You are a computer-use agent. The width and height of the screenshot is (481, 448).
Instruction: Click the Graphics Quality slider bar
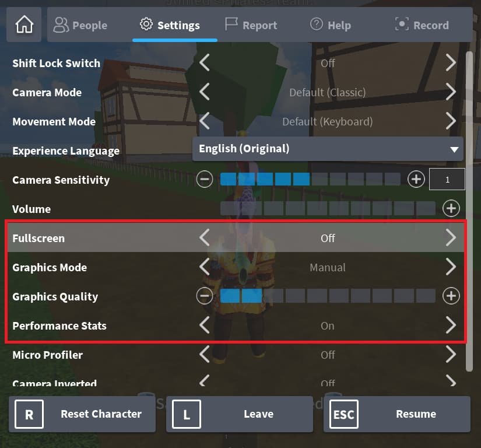[x=328, y=296]
